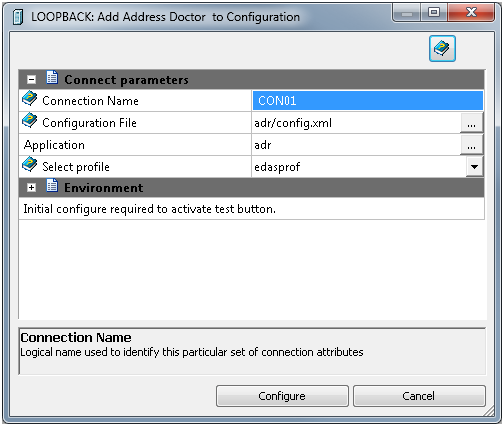The image size is (504, 426).
Task: Click the help icon beside Configuration File
Action: 29,121
